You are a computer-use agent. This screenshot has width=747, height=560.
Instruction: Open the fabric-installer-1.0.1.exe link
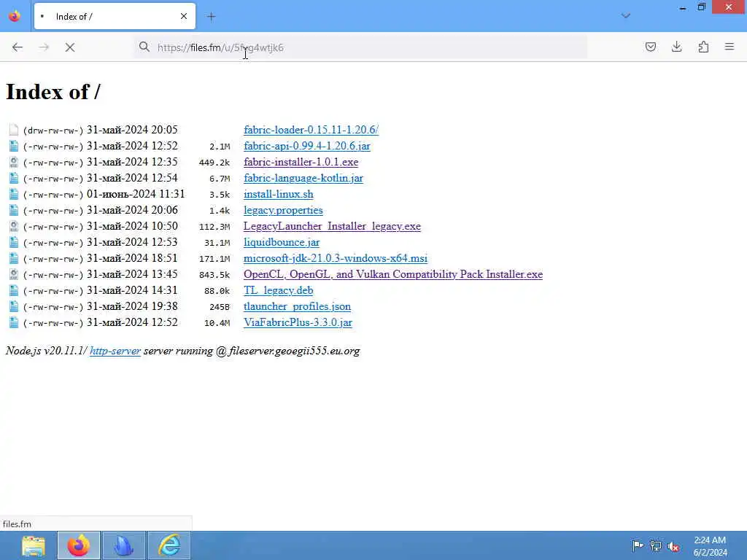(x=301, y=162)
